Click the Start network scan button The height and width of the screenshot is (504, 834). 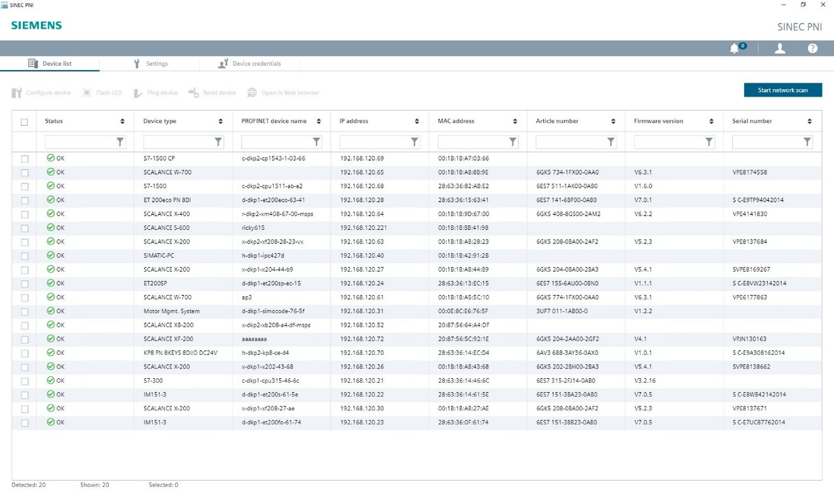(x=783, y=90)
